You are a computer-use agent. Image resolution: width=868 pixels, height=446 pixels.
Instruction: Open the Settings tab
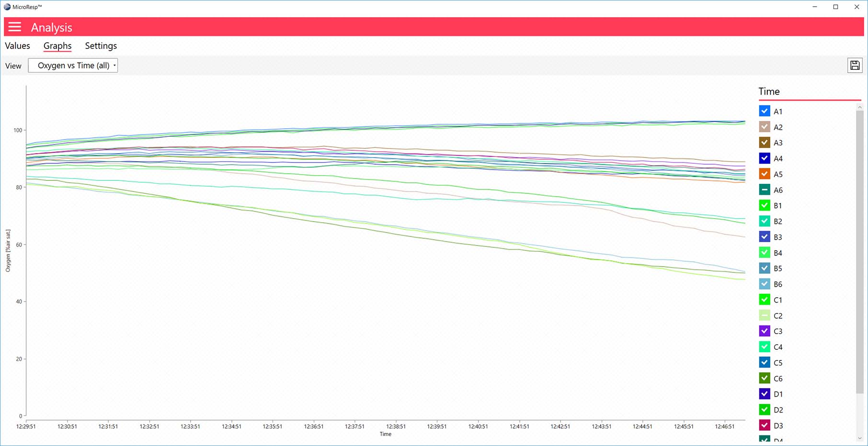101,46
